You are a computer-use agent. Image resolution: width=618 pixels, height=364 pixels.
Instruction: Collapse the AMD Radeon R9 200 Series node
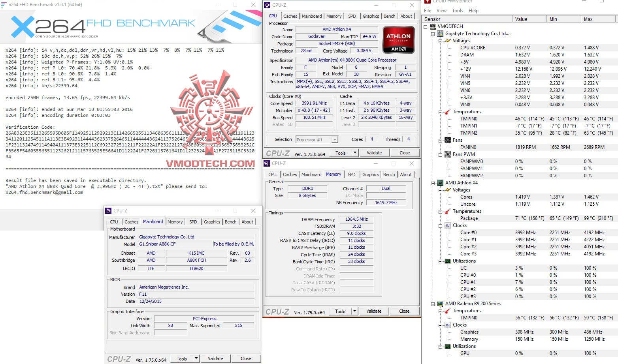433,304
